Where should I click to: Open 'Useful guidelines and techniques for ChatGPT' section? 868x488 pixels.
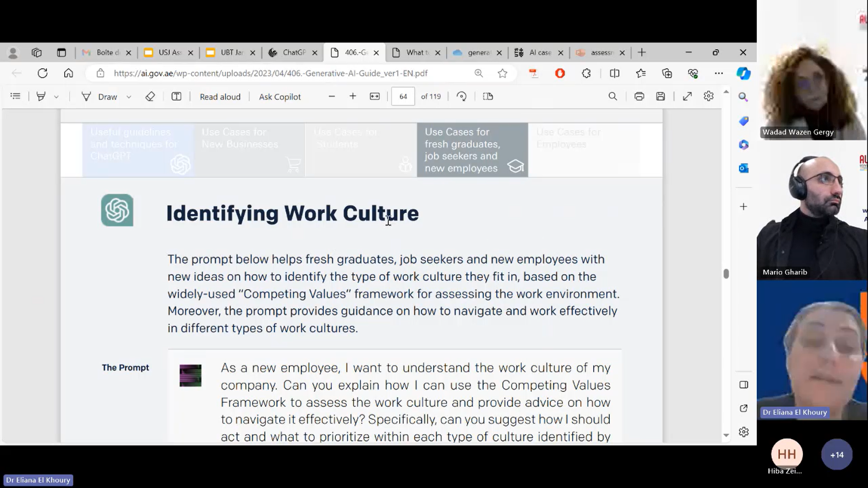(138, 150)
